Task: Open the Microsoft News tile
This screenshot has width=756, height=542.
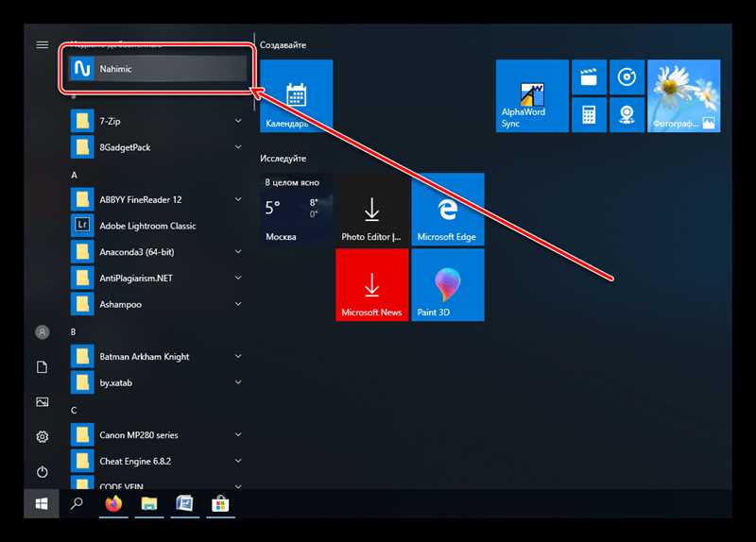Action: (371, 285)
